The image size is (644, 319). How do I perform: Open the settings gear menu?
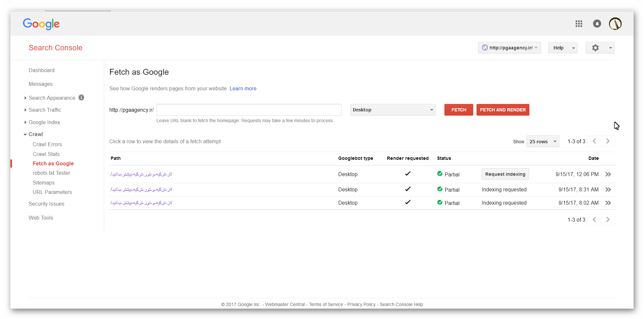click(600, 48)
